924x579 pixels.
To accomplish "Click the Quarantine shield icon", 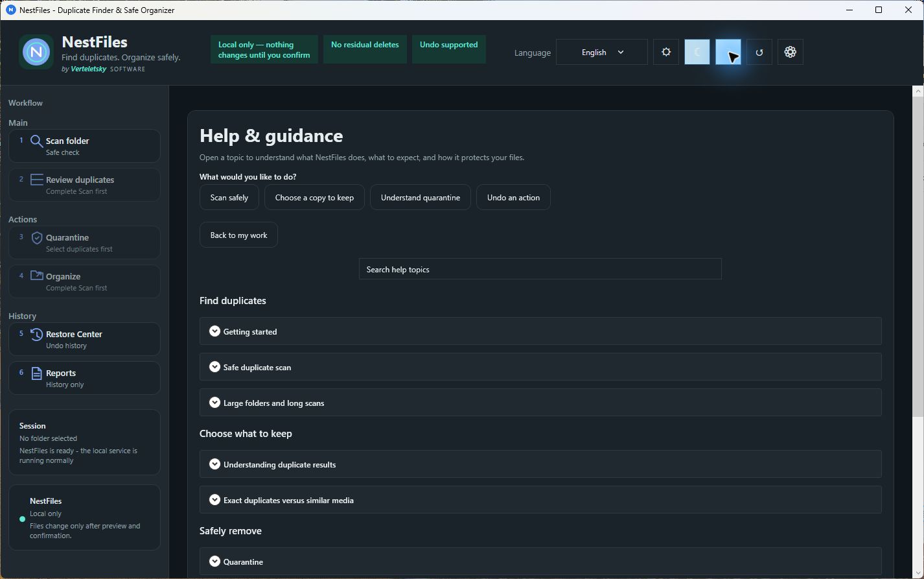I will pyautogui.click(x=37, y=238).
